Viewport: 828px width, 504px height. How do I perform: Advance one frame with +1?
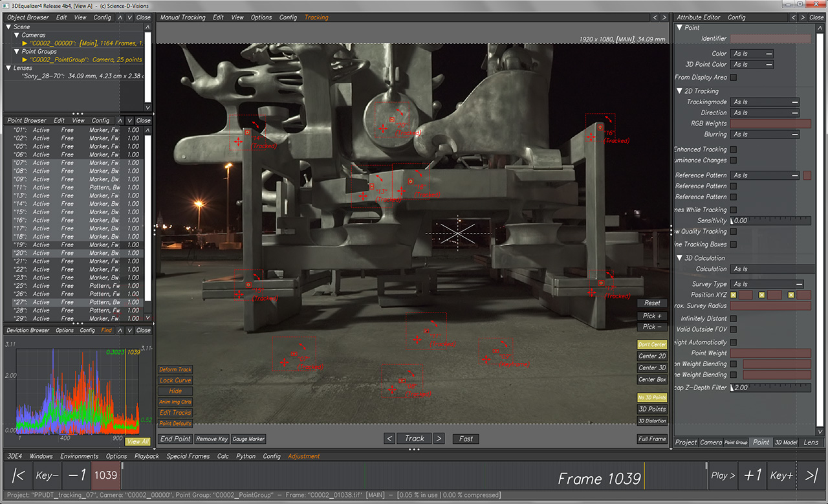752,476
